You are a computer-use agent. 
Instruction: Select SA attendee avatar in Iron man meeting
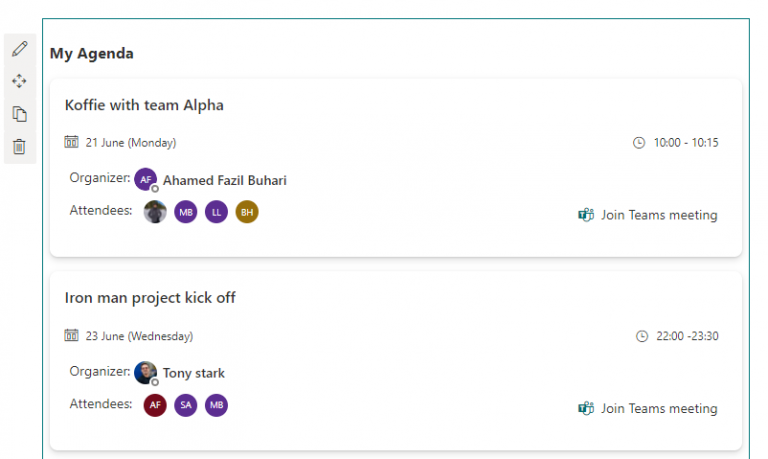[x=185, y=405]
